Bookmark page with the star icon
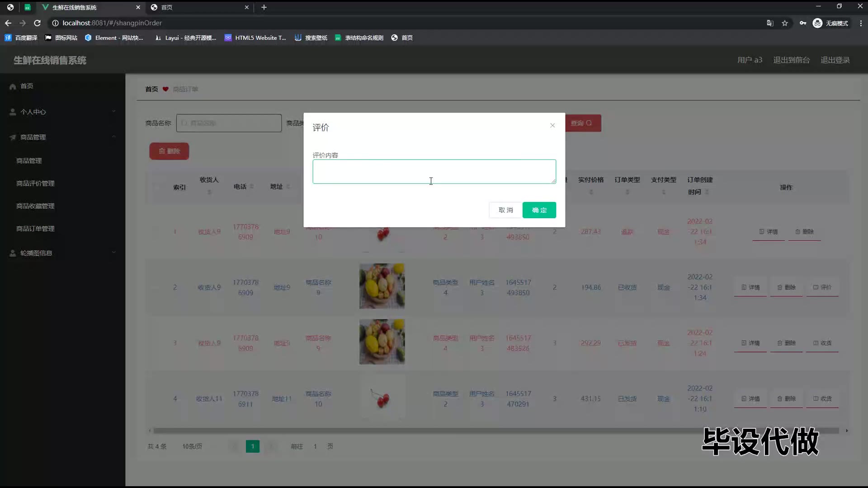 785,23
